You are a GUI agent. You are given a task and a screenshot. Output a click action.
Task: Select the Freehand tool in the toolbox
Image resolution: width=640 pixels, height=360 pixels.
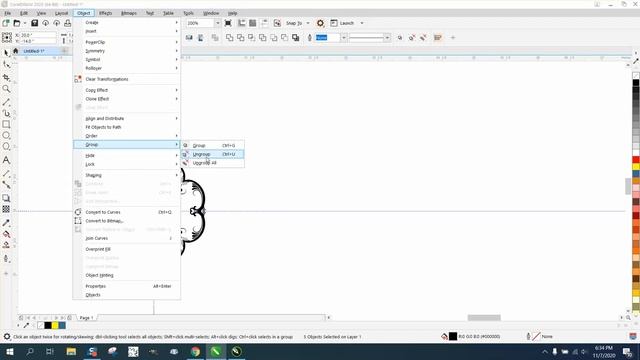[x=6, y=102]
